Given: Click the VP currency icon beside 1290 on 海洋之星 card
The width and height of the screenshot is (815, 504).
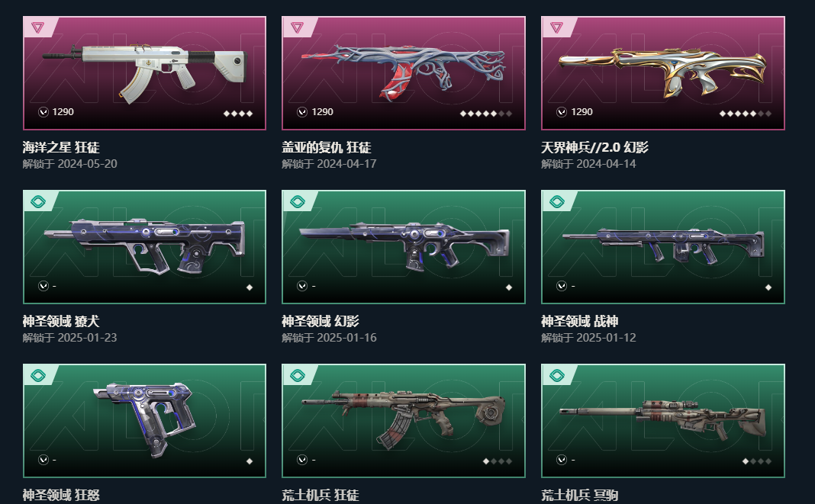Looking at the screenshot, I should tap(43, 112).
